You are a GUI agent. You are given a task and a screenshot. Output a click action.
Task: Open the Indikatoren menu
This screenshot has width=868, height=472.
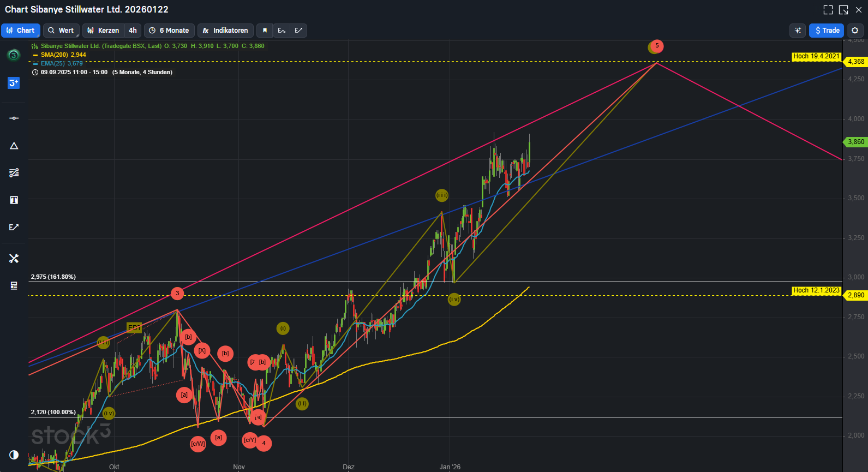pyautogui.click(x=225, y=31)
